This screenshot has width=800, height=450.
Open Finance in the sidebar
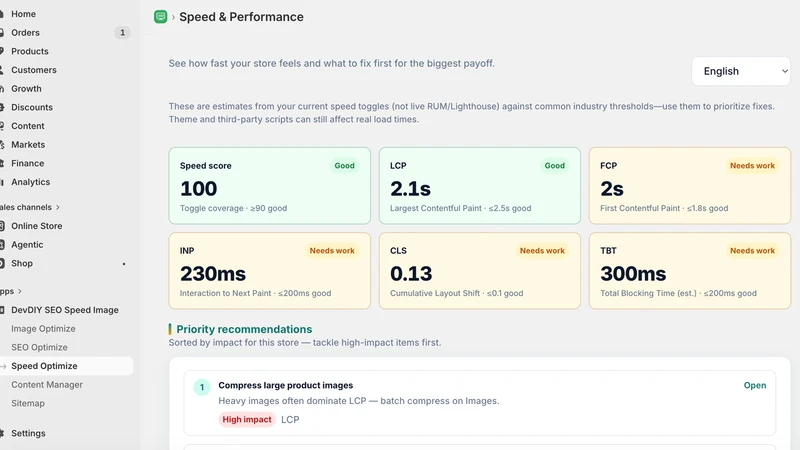pyautogui.click(x=28, y=163)
